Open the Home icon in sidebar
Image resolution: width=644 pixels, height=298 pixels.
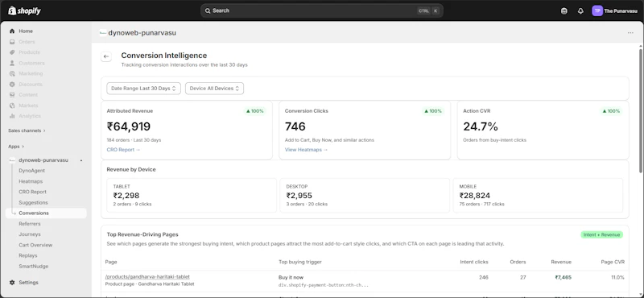point(12,31)
